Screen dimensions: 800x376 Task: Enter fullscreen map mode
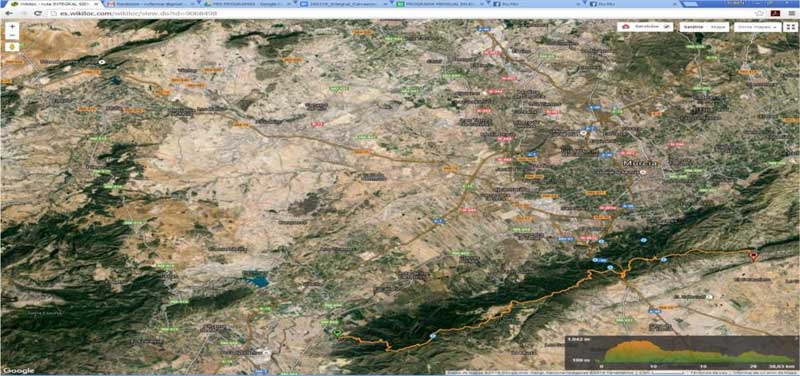[790, 27]
